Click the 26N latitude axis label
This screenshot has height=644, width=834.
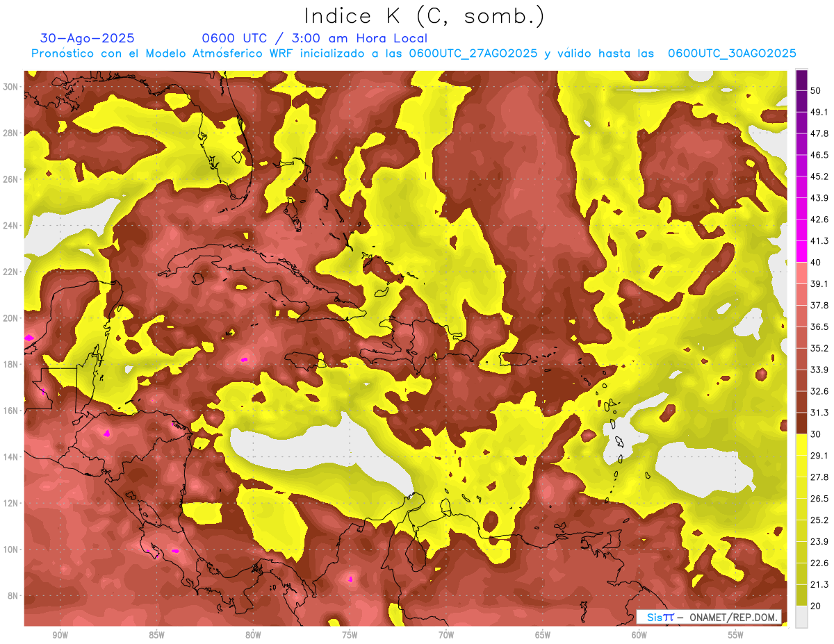click(10, 179)
